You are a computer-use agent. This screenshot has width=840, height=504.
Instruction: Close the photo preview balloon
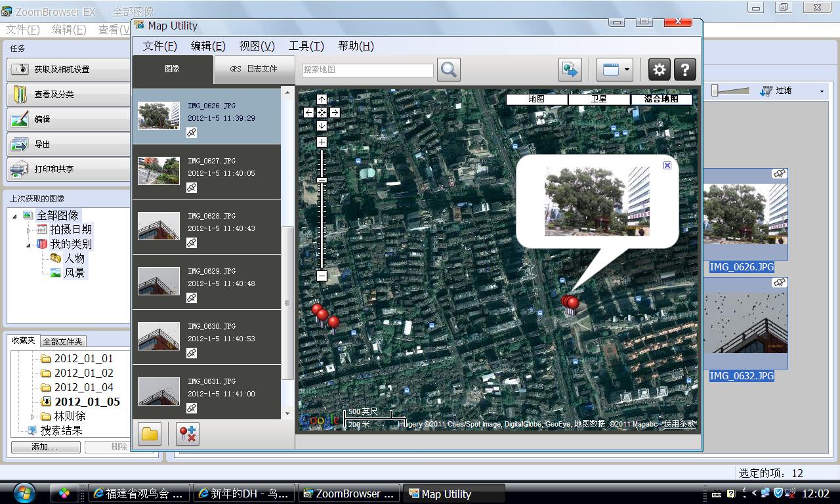tap(667, 165)
